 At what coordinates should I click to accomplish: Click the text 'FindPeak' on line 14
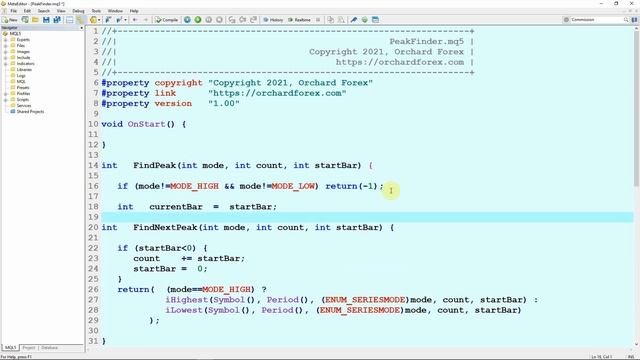coord(155,166)
